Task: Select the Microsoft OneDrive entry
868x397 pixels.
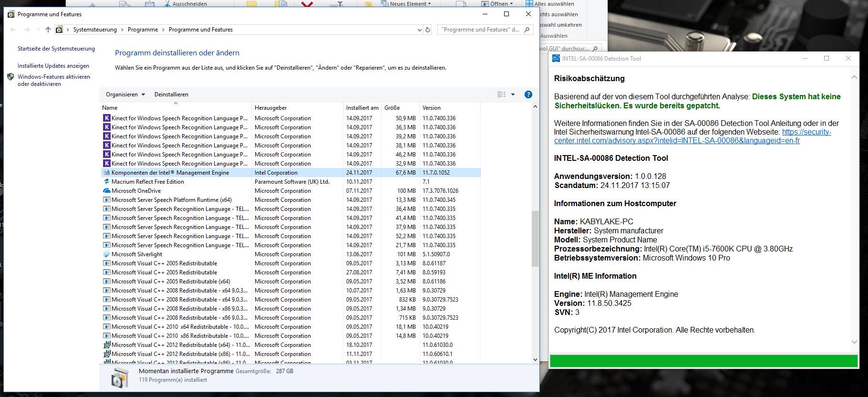Action: (291, 191)
